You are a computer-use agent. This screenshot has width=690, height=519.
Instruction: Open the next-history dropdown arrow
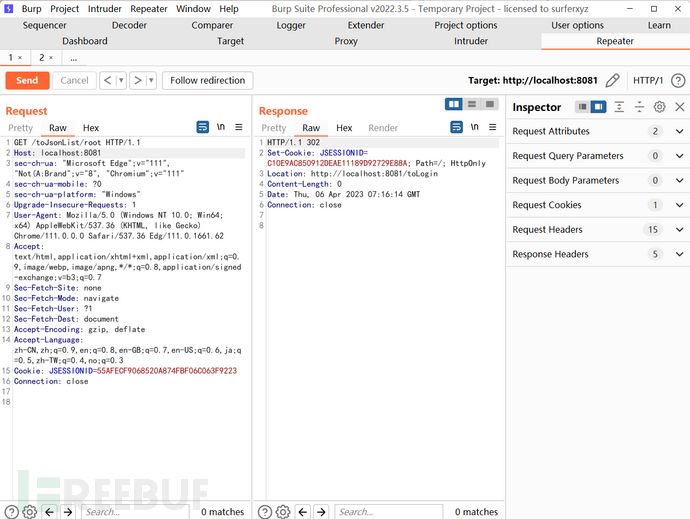[151, 81]
